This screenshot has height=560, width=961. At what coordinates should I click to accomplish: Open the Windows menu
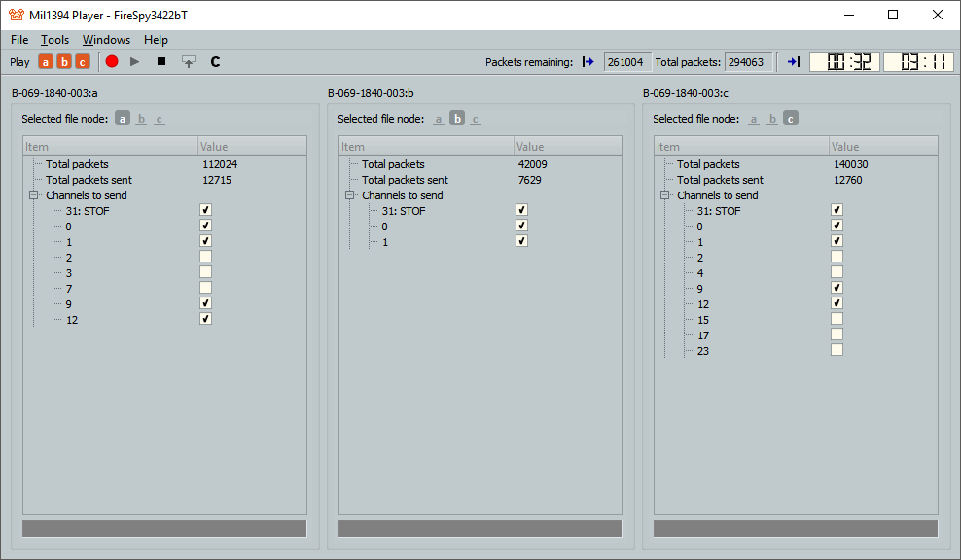click(106, 40)
